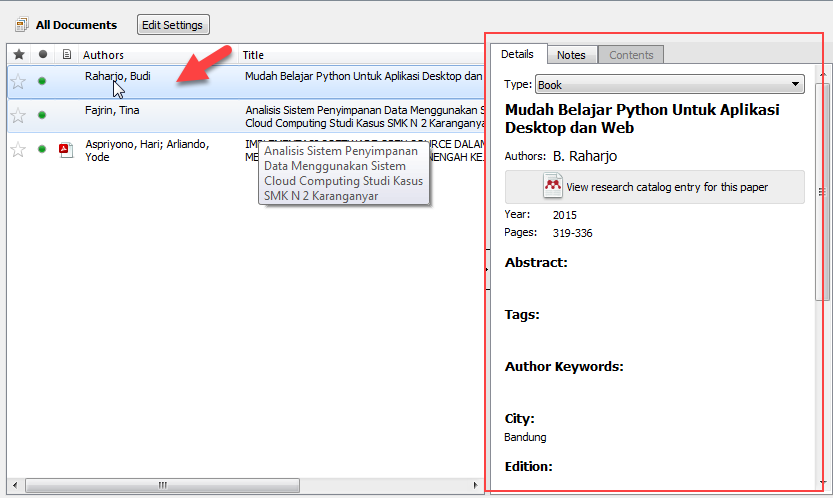833x498 pixels.
Task: Sort by the attached file column header icon
Action: point(66,55)
